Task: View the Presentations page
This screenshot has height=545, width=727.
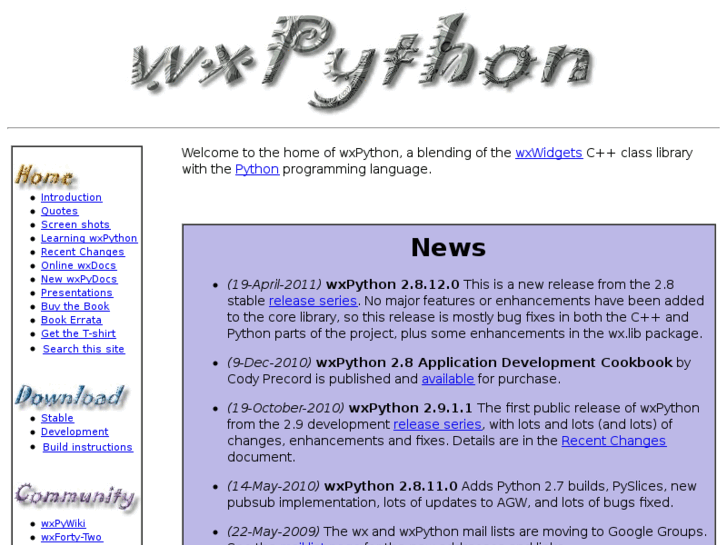Action: click(x=77, y=293)
